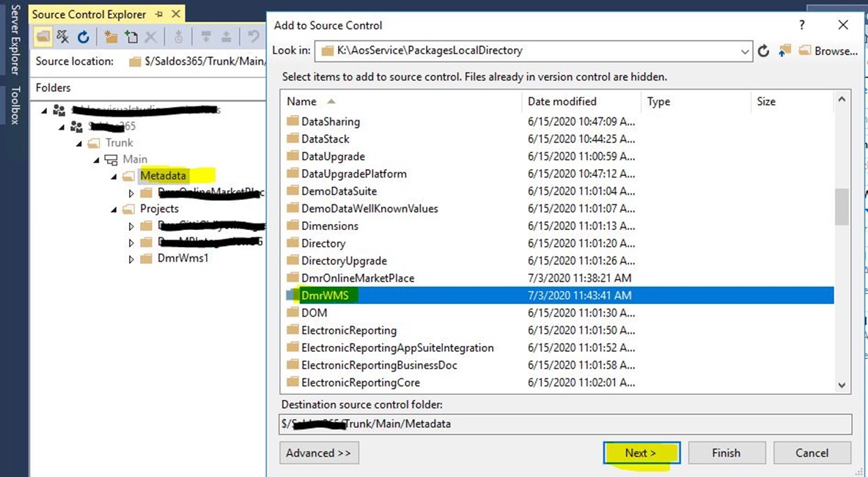Click the team project icon beside 365
The height and width of the screenshot is (477, 868).
coord(76,127)
